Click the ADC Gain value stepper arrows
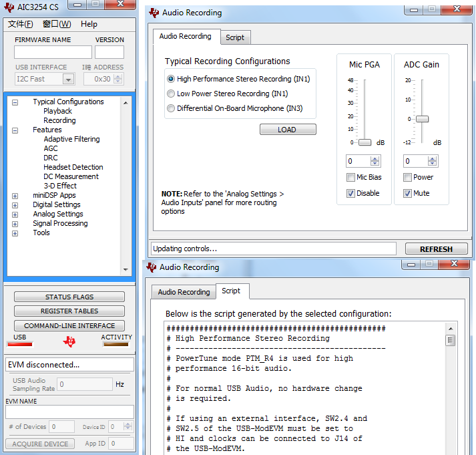 point(433,161)
